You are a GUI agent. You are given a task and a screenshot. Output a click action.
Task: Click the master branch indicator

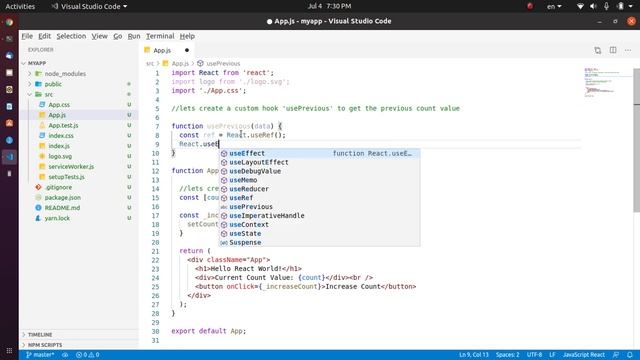point(40,355)
